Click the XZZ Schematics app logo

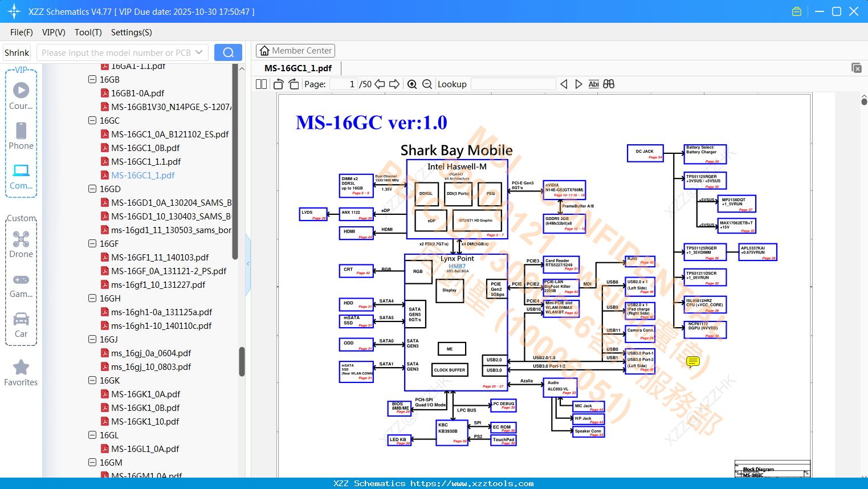coord(14,11)
